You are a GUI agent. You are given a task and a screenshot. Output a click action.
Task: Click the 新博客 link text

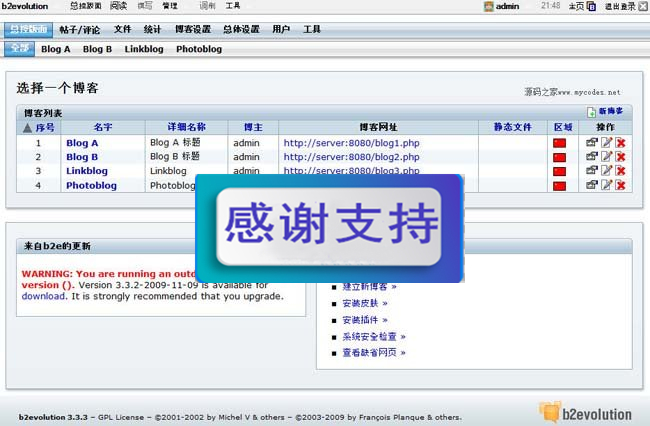click(x=611, y=111)
